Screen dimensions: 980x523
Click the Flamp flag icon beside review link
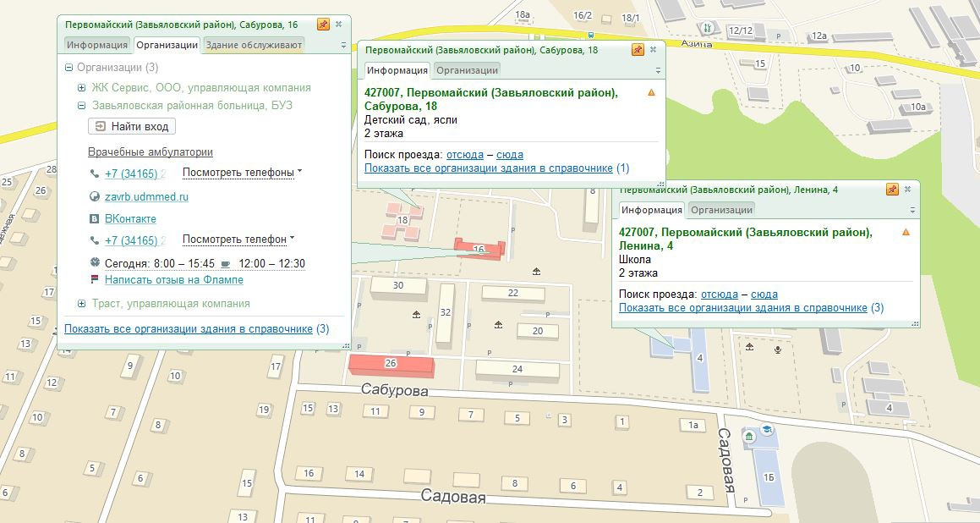95,279
